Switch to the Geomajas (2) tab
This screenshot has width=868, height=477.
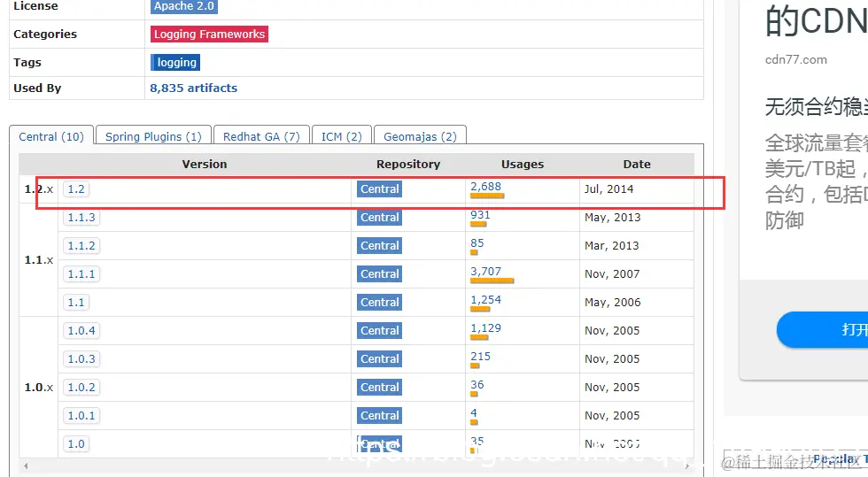coord(420,136)
